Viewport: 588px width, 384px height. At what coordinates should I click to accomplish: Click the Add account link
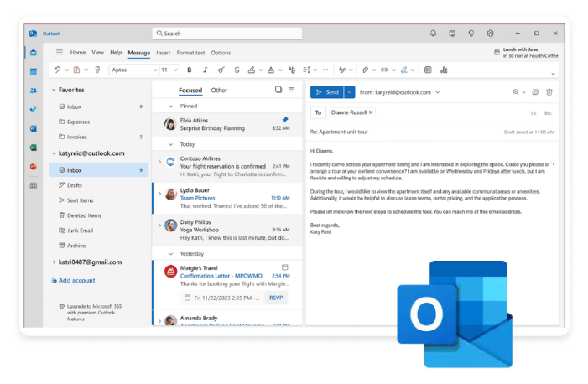coord(73,280)
